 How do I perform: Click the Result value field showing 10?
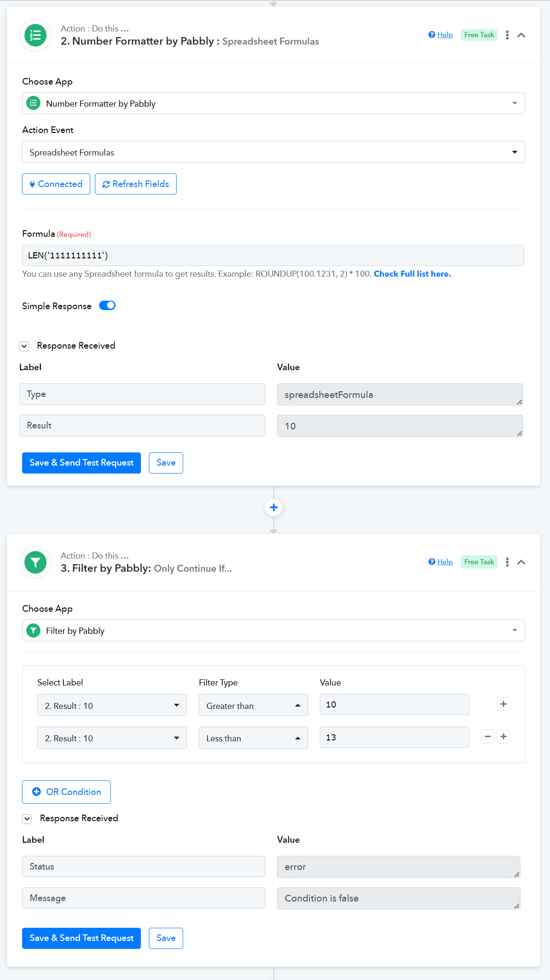(400, 426)
